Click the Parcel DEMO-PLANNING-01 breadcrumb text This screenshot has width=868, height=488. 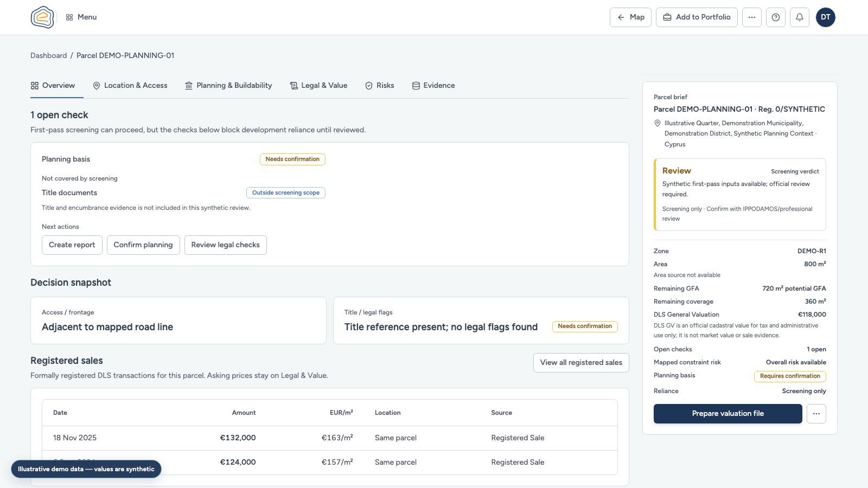pos(125,55)
